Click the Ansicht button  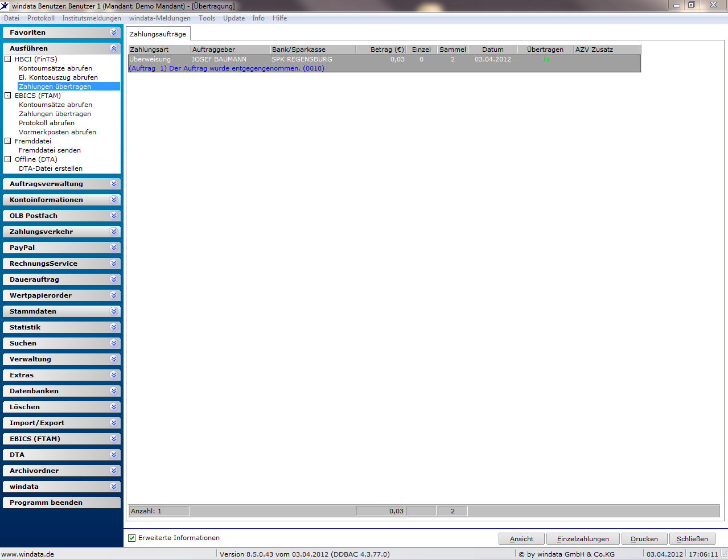pos(521,539)
